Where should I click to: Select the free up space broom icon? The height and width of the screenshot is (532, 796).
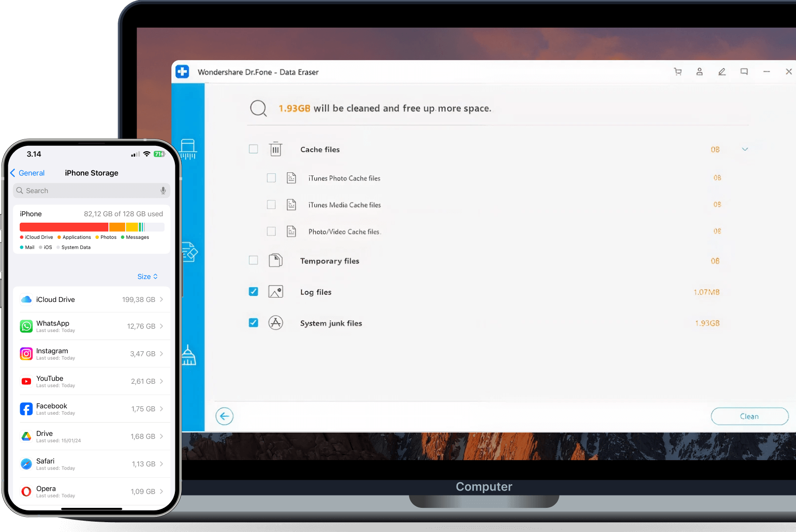[x=189, y=355]
